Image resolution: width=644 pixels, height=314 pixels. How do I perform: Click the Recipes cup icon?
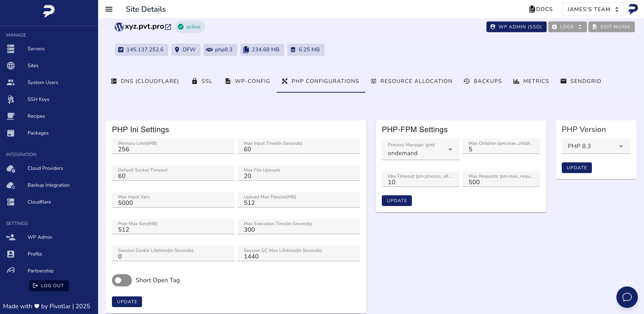pos(11,116)
